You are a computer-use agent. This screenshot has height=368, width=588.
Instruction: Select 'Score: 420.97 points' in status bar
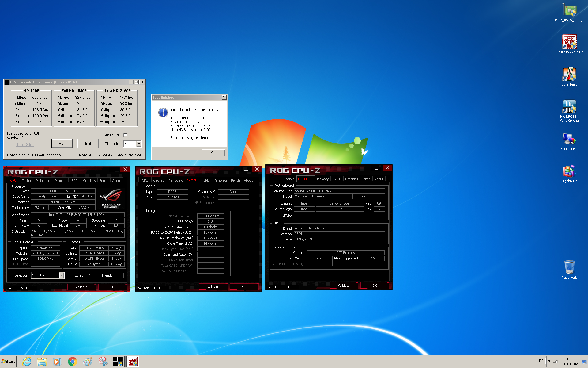pyautogui.click(x=95, y=155)
